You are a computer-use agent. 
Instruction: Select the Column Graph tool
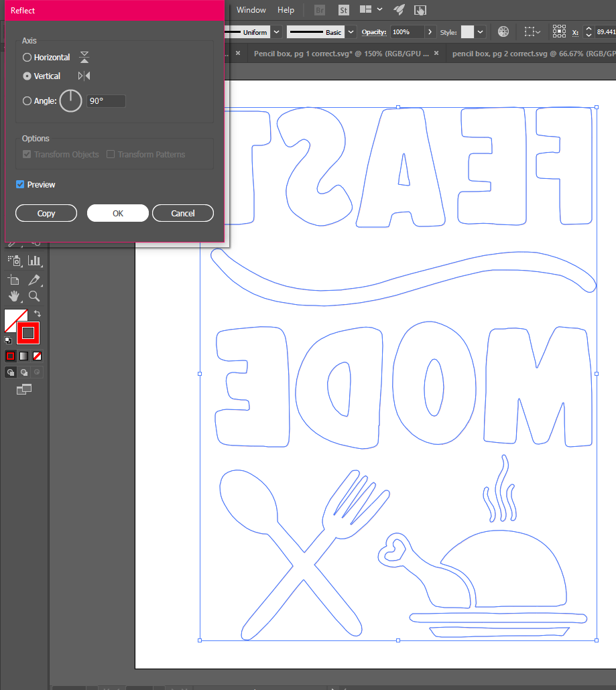(x=34, y=261)
